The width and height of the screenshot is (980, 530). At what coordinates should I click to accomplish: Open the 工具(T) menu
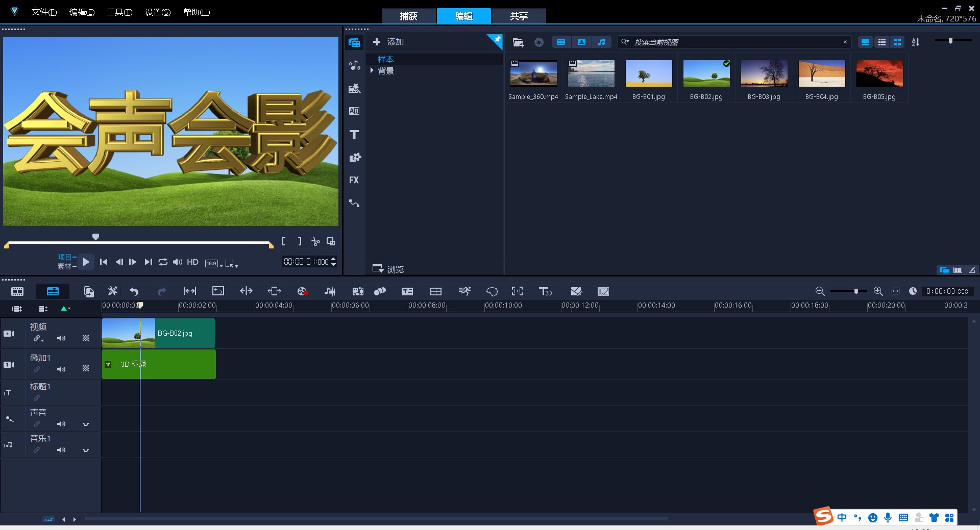pos(119,12)
